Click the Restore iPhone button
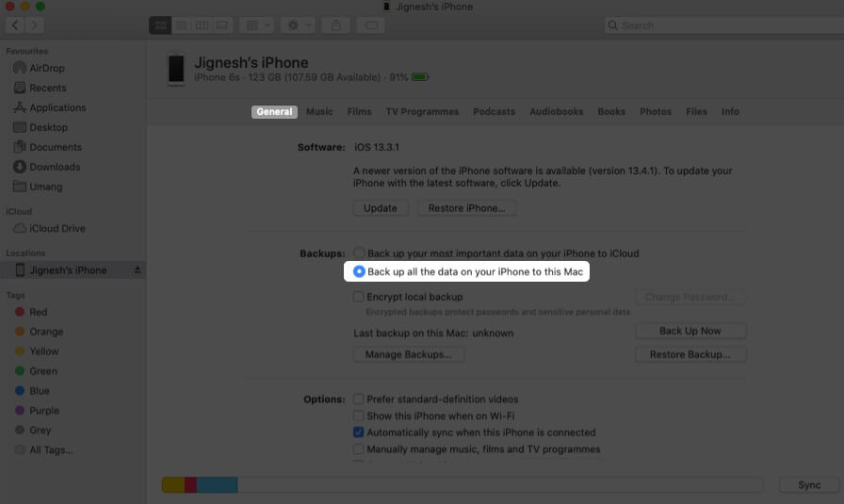Viewport: 844px width, 504px height. (466, 208)
